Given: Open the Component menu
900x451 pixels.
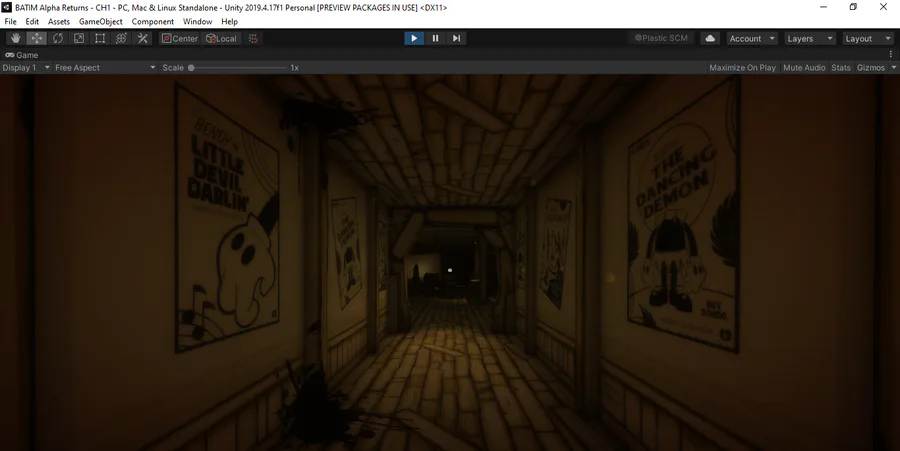Looking at the screenshot, I should point(153,21).
